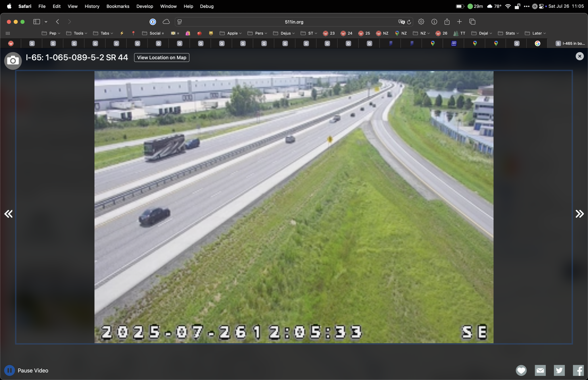Open the TT bookmark
The height and width of the screenshot is (380, 588).
point(459,33)
